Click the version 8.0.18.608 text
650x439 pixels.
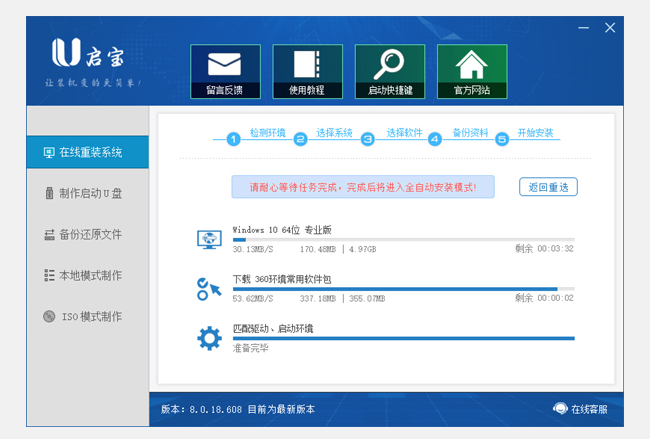216,410
